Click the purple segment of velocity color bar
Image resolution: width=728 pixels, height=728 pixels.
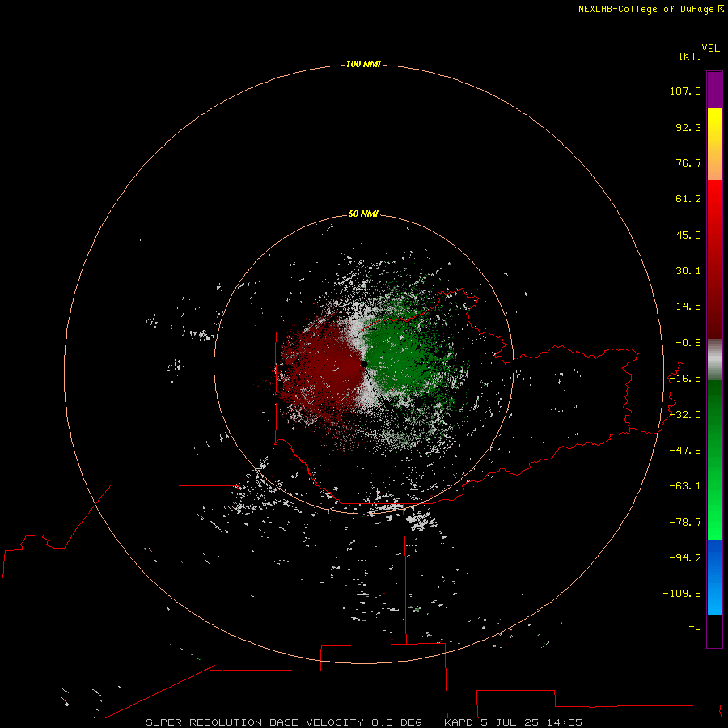[714, 90]
